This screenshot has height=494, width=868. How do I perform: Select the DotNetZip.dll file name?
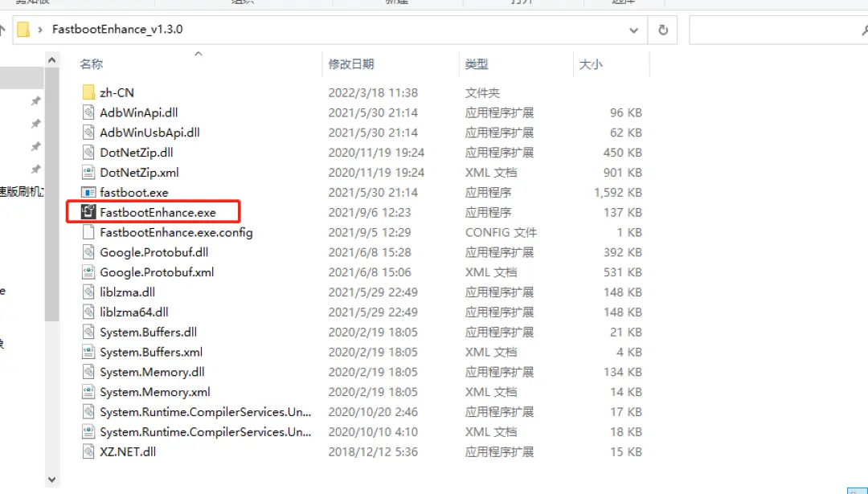point(136,152)
